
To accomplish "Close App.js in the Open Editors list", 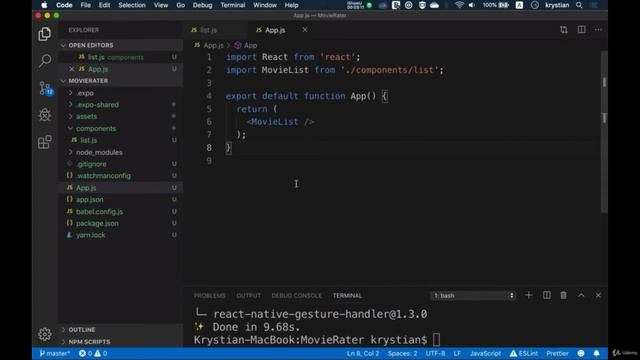I will 72,69.
